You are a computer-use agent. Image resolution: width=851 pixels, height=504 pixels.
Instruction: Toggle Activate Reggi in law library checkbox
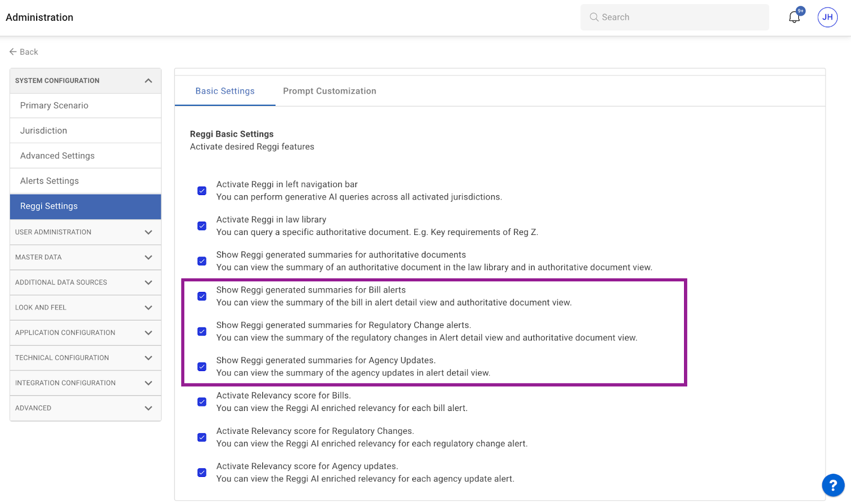[202, 226]
